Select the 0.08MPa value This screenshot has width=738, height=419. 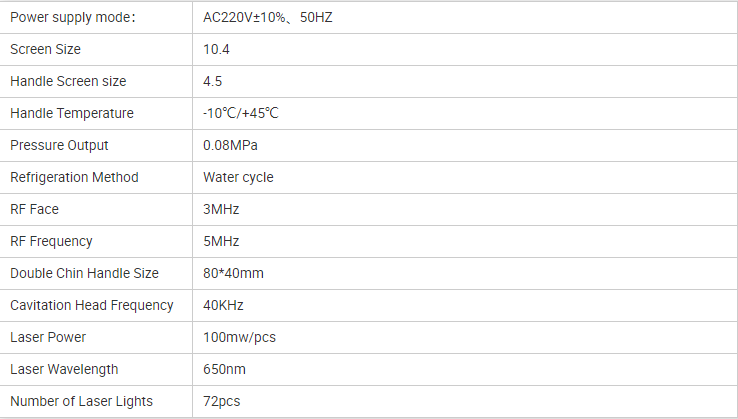click(230, 145)
